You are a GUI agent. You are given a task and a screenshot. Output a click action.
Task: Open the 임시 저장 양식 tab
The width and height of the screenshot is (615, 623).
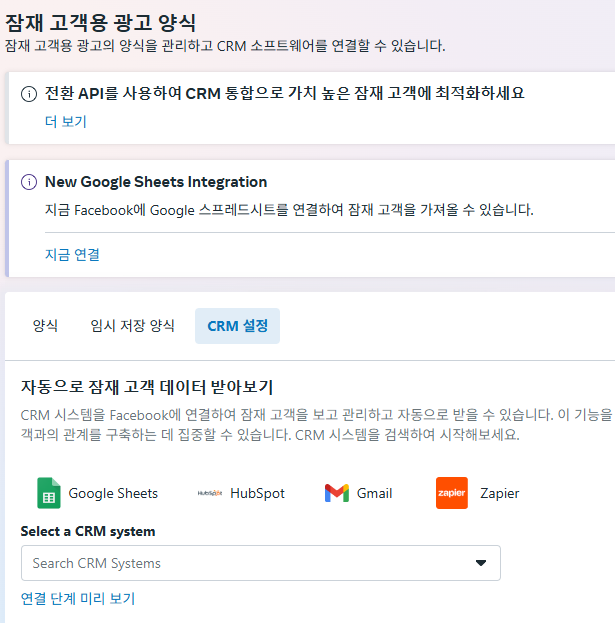pyautogui.click(x=132, y=326)
